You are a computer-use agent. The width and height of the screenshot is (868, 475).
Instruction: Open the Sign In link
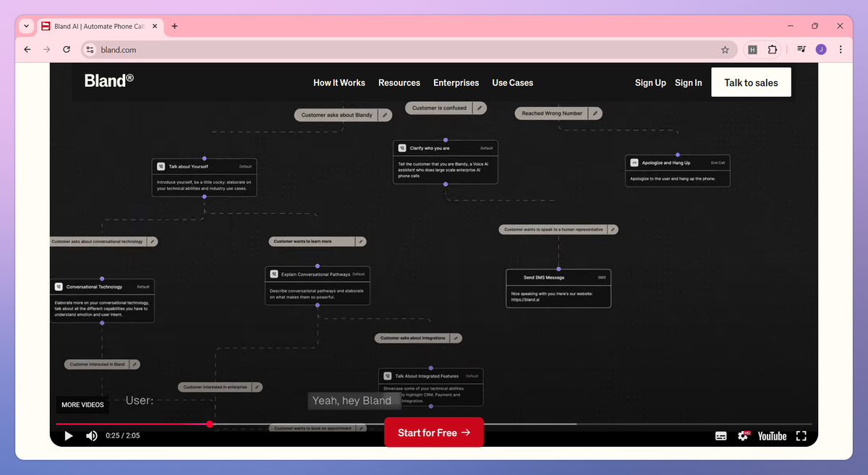689,83
